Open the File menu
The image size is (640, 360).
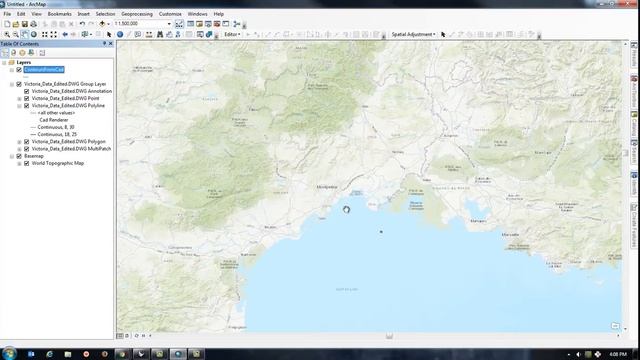pyautogui.click(x=7, y=14)
